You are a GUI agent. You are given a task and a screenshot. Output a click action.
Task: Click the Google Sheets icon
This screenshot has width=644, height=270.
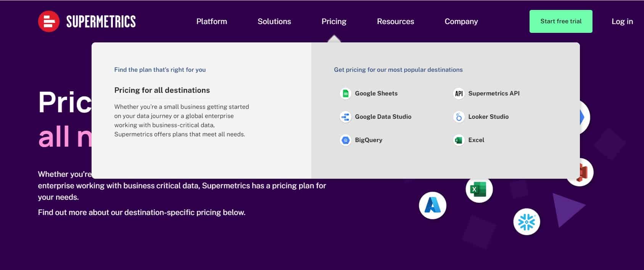(x=346, y=94)
